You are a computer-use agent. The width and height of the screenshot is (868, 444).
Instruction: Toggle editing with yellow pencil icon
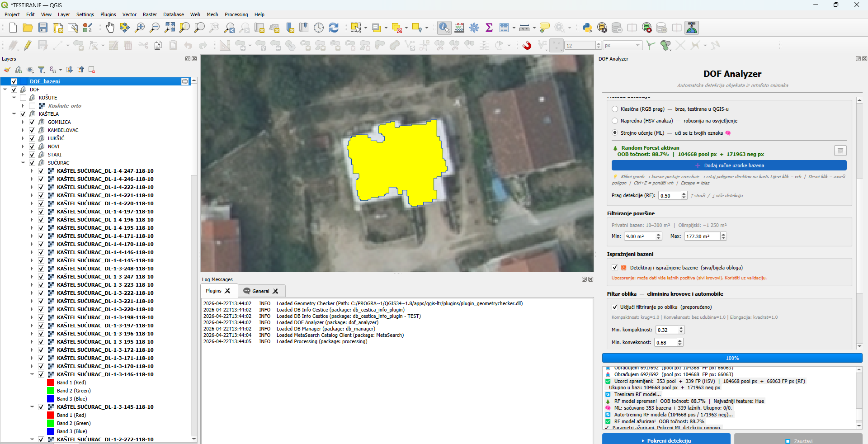coord(28,45)
